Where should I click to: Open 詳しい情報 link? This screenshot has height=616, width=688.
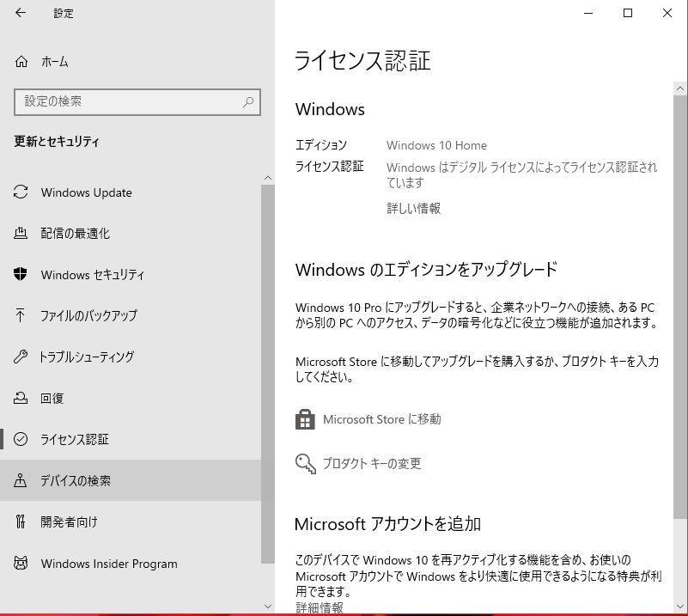[x=413, y=209]
